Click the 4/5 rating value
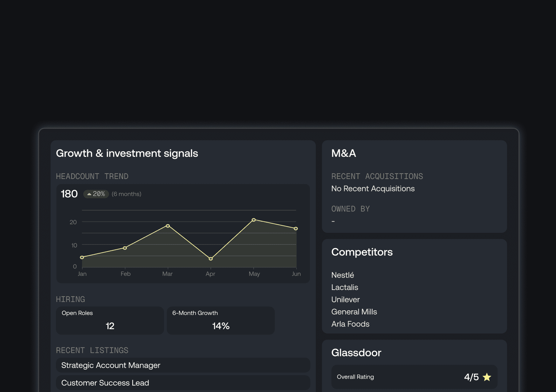The width and height of the screenshot is (556, 392). click(x=471, y=377)
